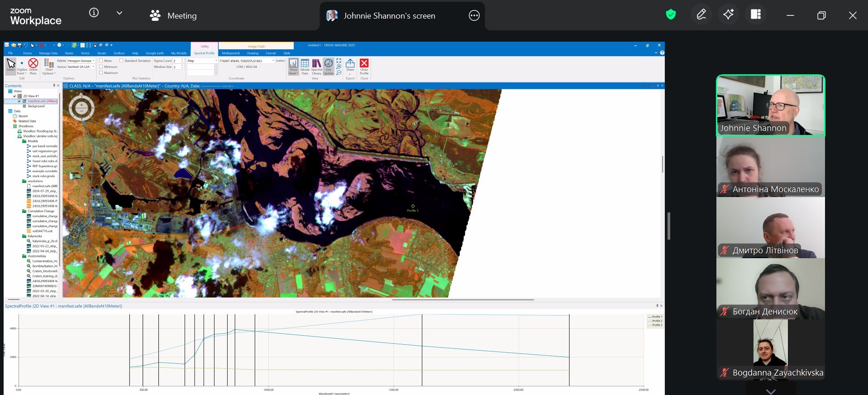Open Chart Options menu
Image resolution: width=868 pixels, height=395 pixels.
pos(49,67)
